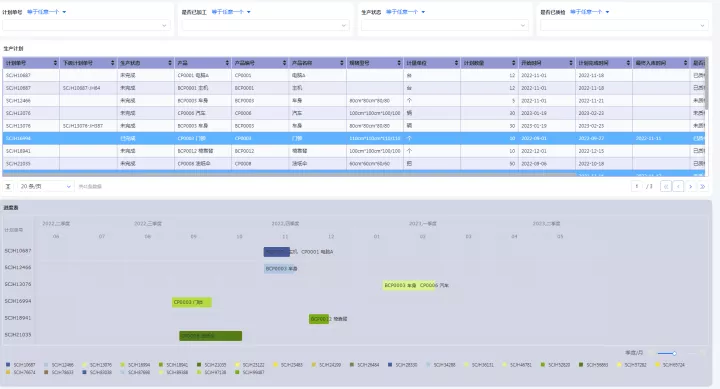The height and width of the screenshot is (389, 720).
Task: Sort by the 规格型号 column sort icon
Action: 399,63
